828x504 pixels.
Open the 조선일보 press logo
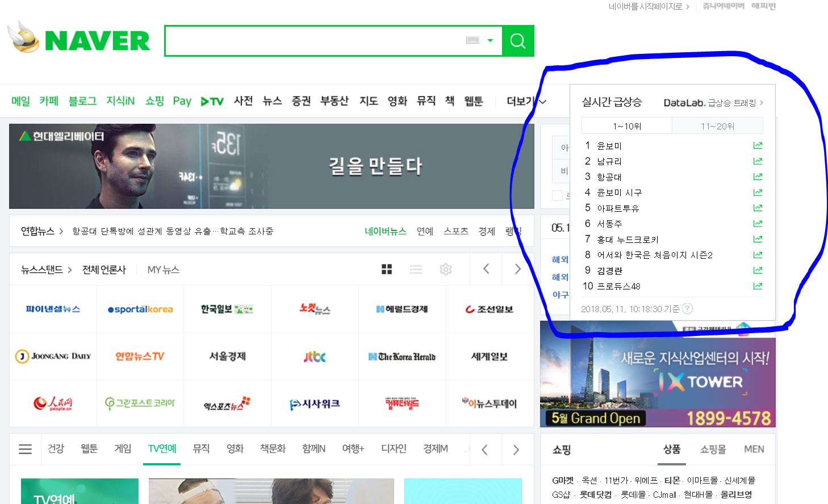(489, 309)
